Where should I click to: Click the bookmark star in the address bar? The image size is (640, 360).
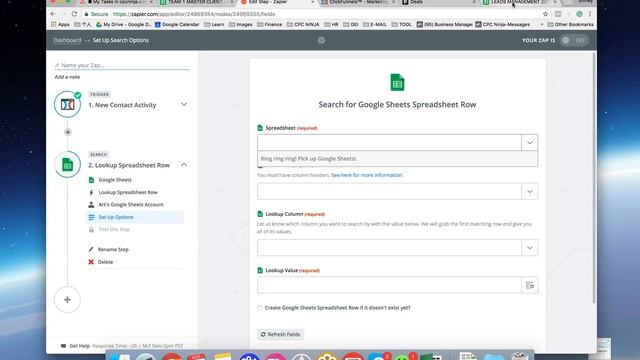pyautogui.click(x=545, y=14)
